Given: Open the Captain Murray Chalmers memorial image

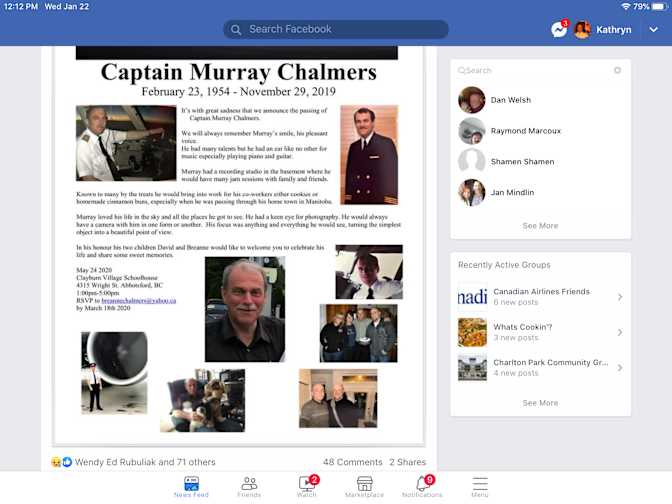Looking at the screenshot, I should point(239,246).
